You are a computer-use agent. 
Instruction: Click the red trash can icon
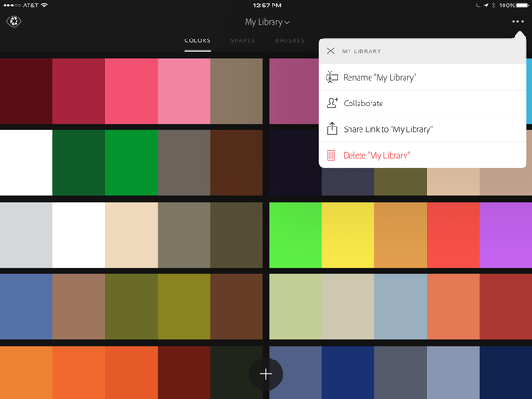point(331,155)
